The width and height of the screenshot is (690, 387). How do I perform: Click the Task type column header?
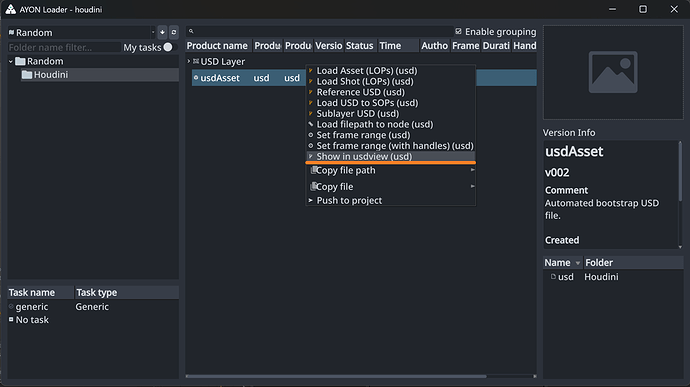tap(127, 293)
